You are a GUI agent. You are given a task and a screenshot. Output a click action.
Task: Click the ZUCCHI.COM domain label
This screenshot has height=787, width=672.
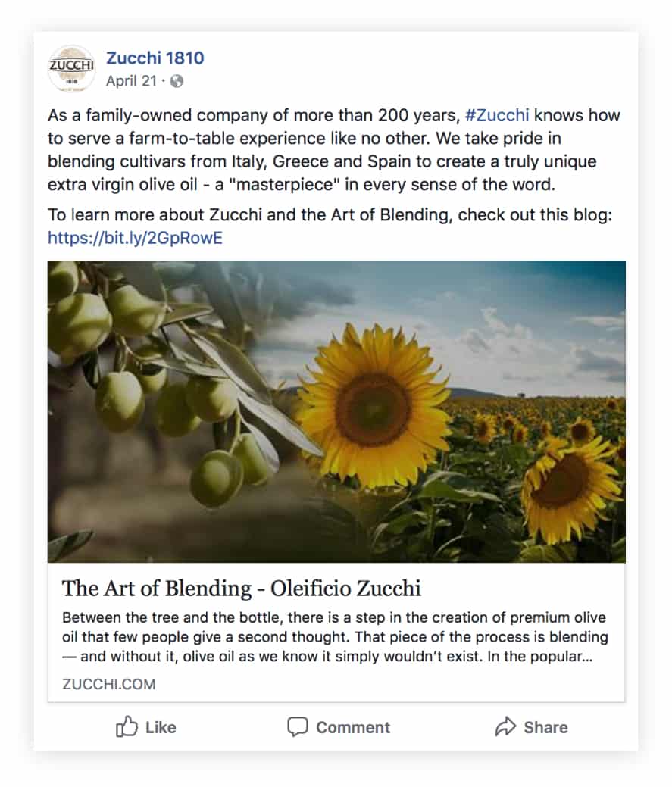109,685
